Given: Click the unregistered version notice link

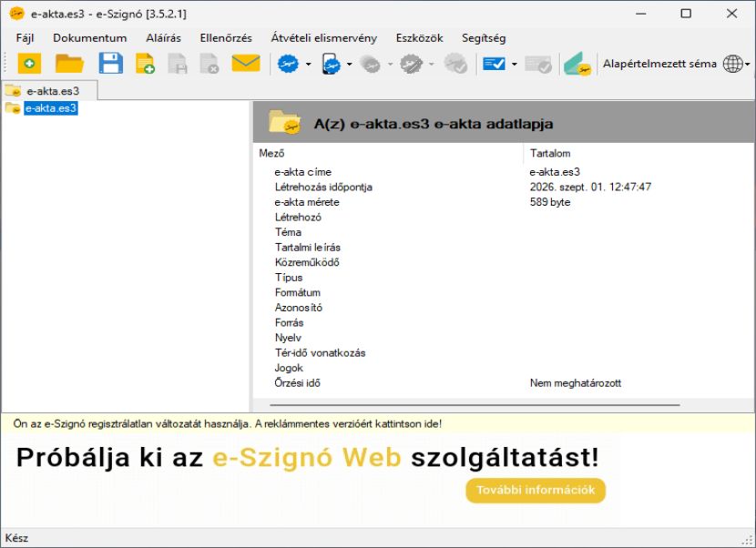Looking at the screenshot, I should (227, 423).
